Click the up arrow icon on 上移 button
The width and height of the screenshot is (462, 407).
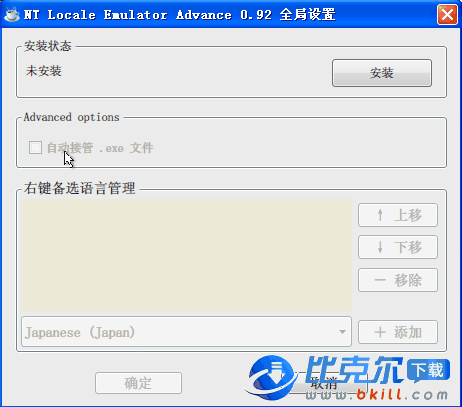[x=380, y=215]
